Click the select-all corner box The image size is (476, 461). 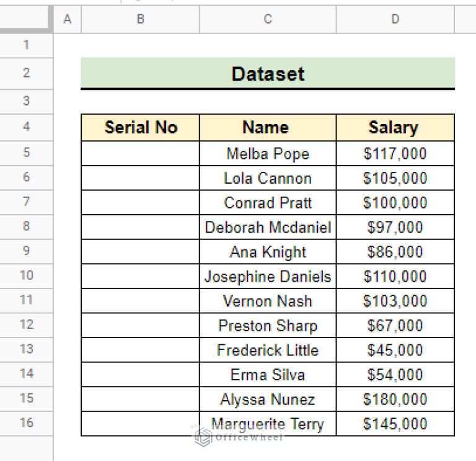point(26,20)
